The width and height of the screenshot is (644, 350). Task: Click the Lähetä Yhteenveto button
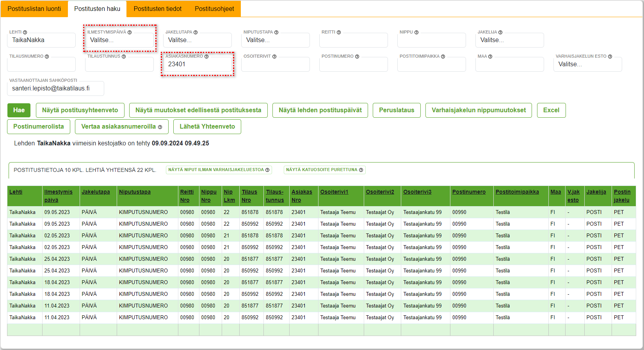pos(207,127)
